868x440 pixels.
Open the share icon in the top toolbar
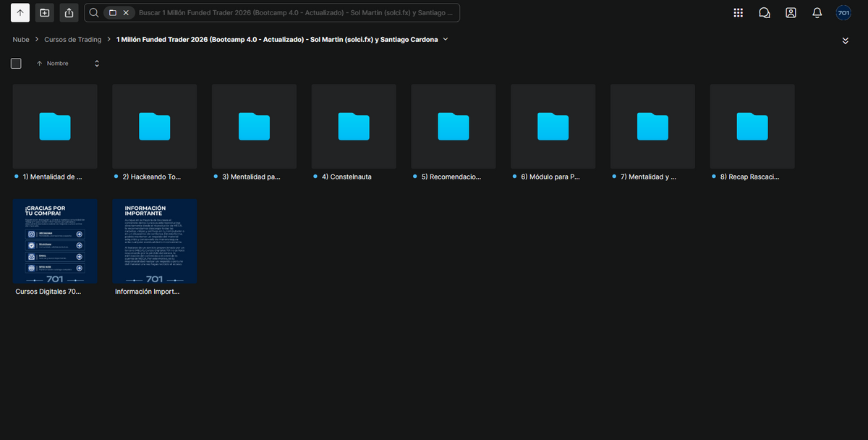pyautogui.click(x=69, y=12)
